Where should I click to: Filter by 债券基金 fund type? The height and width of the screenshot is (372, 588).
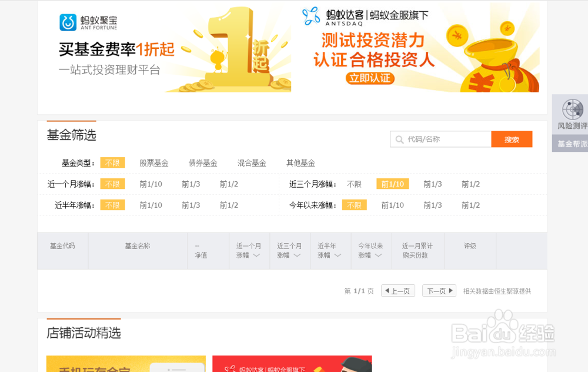tap(203, 163)
